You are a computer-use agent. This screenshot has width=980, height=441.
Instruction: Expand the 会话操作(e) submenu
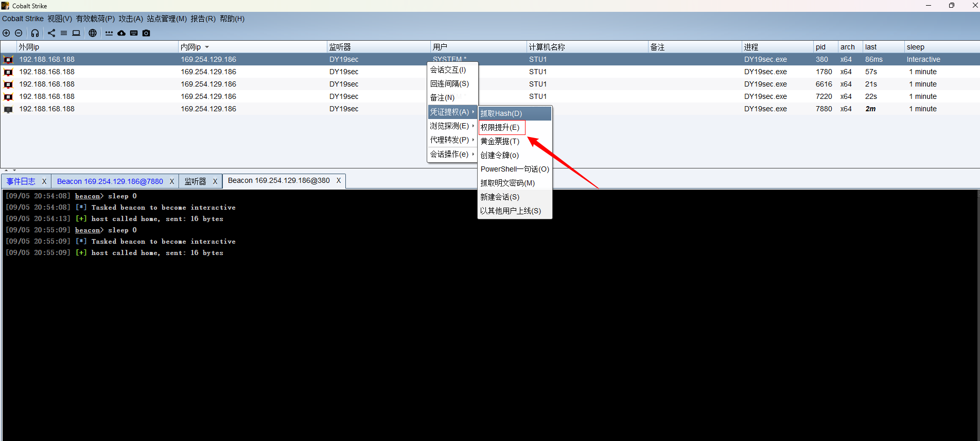[x=452, y=154]
